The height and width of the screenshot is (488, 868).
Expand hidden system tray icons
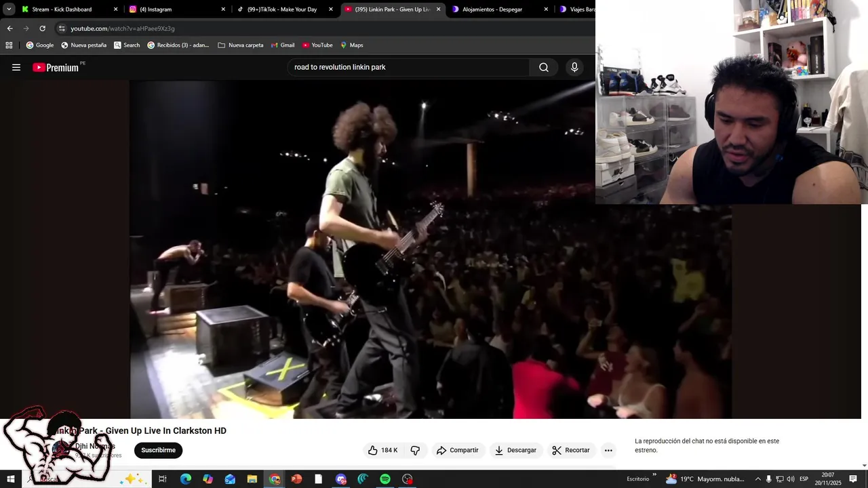tap(758, 479)
